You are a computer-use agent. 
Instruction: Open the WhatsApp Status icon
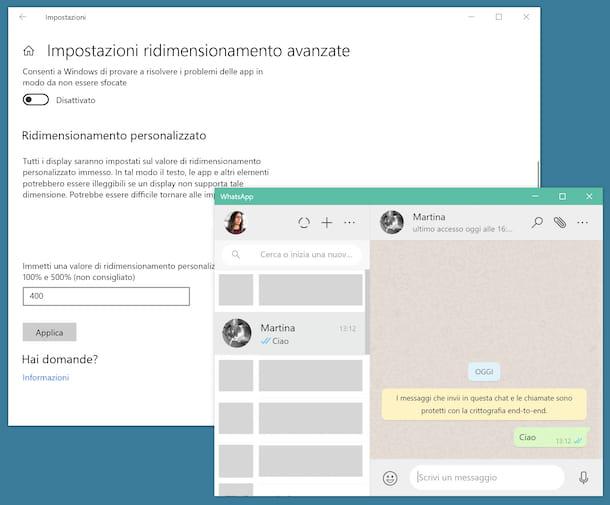304,223
